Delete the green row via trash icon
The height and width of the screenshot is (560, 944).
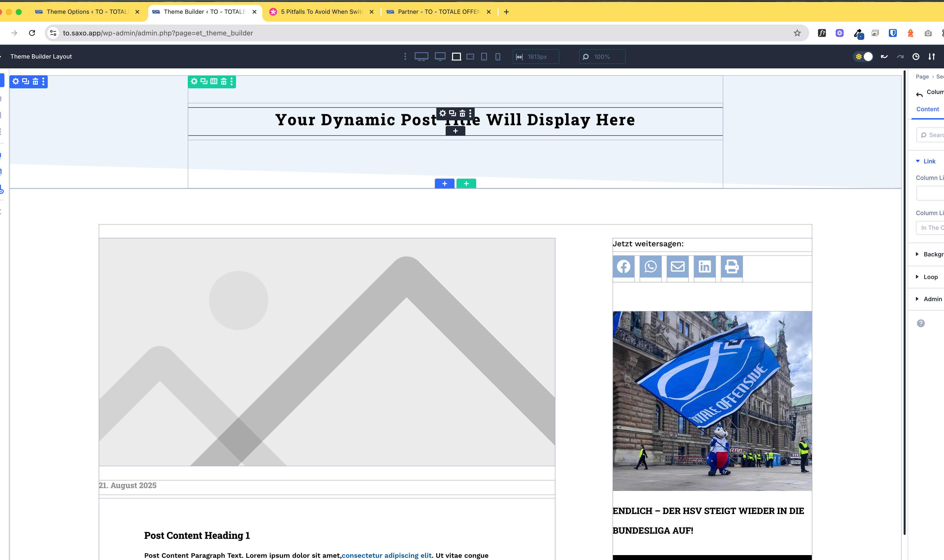click(223, 81)
